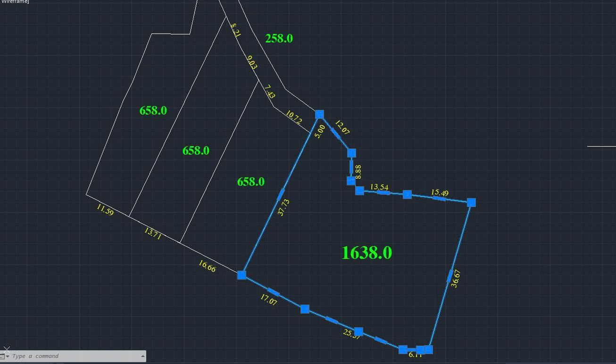The height and width of the screenshot is (364, 616).
Task: Pick the midpoint grip on the 12.07 segment
Action: point(335,133)
